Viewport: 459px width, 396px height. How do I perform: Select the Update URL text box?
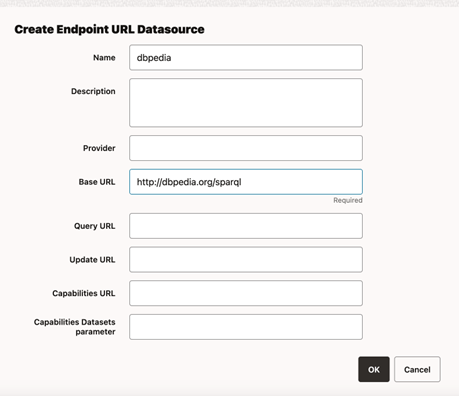(246, 260)
